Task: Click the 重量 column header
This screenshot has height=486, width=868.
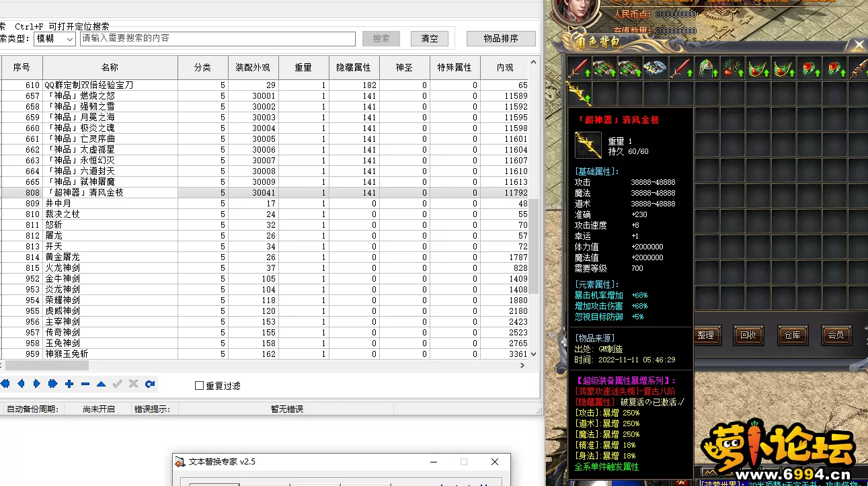Action: (x=304, y=68)
